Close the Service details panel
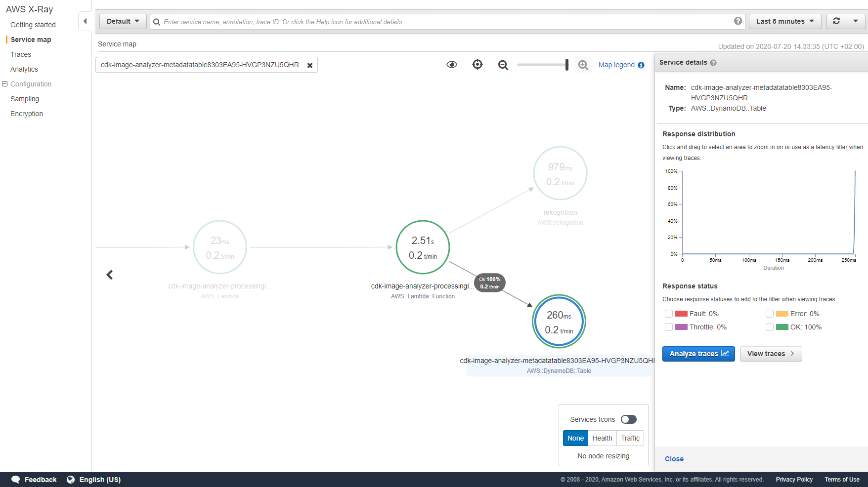Viewport: 868px width, 487px height. (674, 459)
